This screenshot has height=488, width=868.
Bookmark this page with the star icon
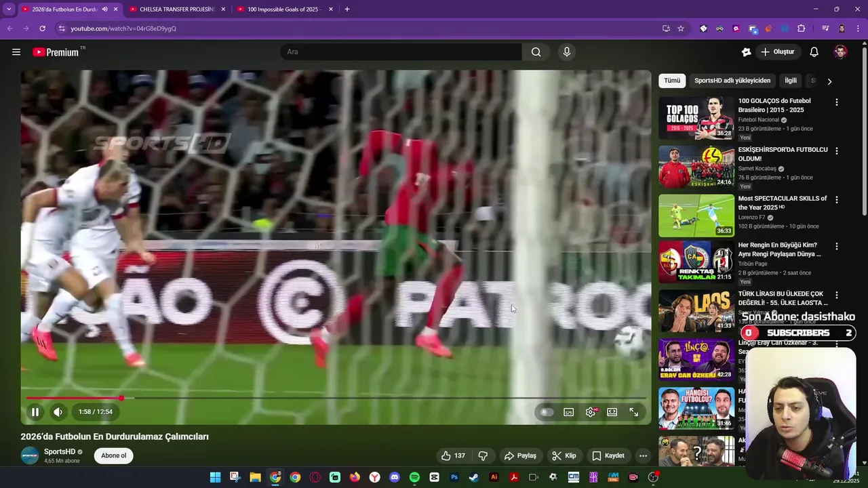tap(681, 28)
